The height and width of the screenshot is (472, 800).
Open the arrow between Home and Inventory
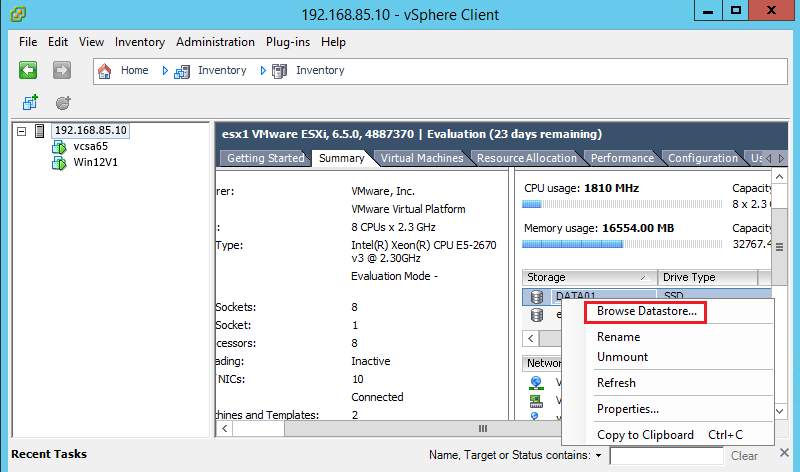tap(165, 70)
